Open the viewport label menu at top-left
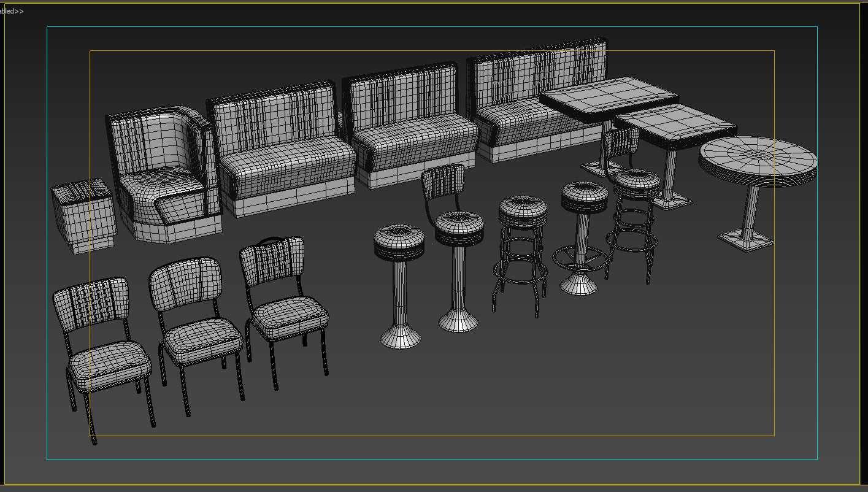Screen dimensions: 868x492 click(x=9, y=10)
